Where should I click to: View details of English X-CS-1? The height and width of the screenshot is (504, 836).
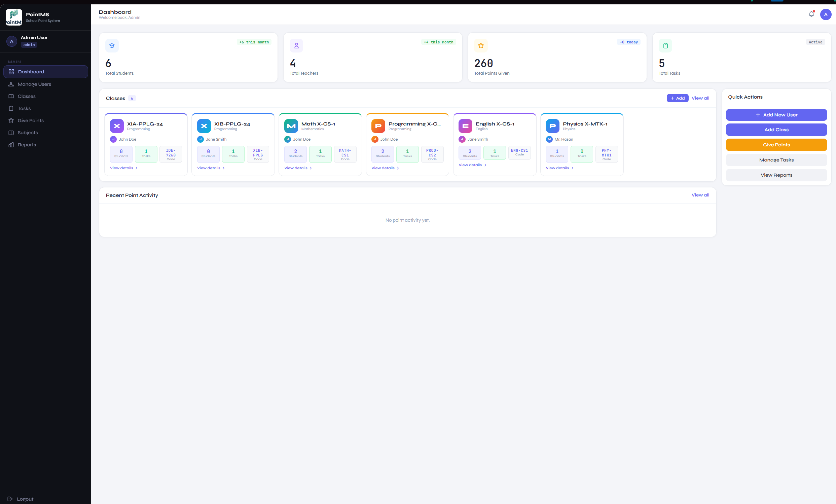coord(473,165)
